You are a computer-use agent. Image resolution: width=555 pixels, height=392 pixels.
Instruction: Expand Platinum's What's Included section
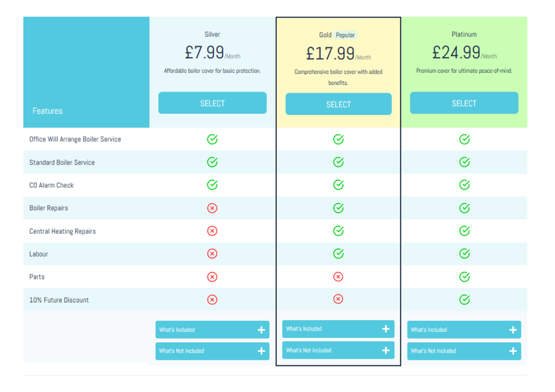click(x=464, y=330)
